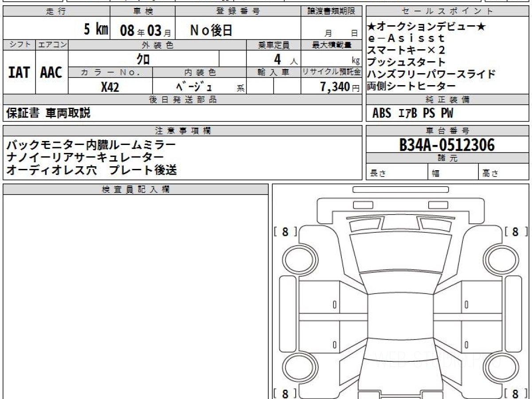Click the "譲渡書類期限" header
This screenshot has width=532, height=399.
click(x=331, y=11)
